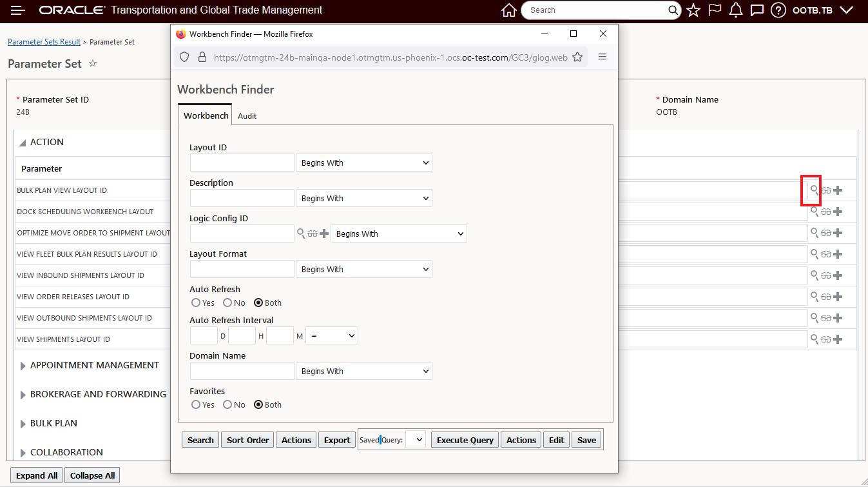Open Description Begins With dropdown
Image resolution: width=868 pixels, height=487 pixels.
(364, 198)
